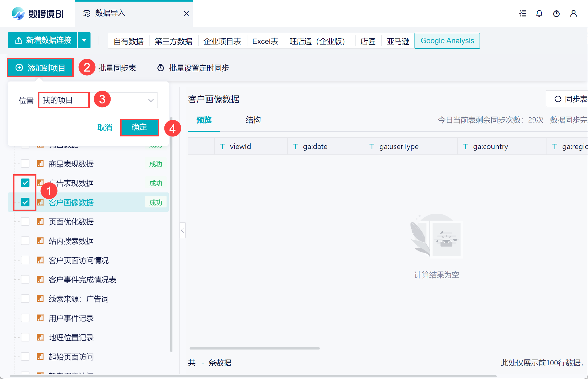Click the 确定 confirm button

tap(139, 127)
